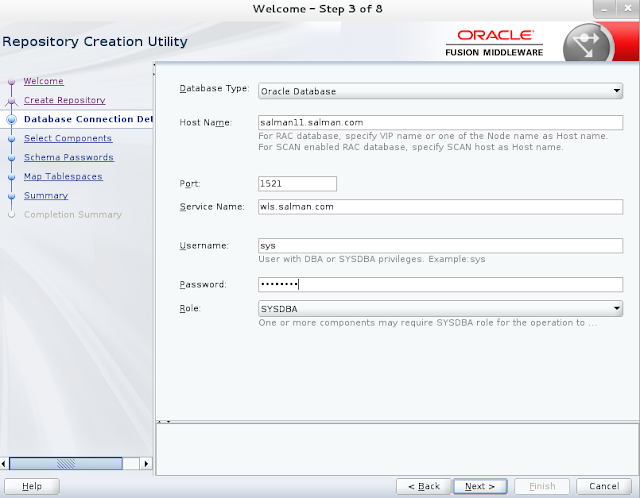Click the Summary step bullet icon
This screenshot has height=498, width=640.
click(11, 196)
